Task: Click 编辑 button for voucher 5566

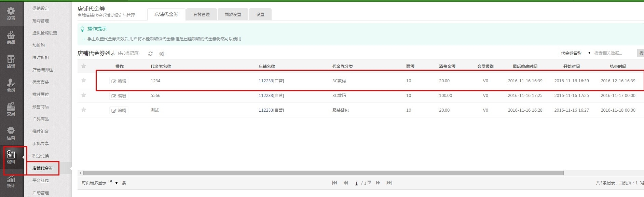Action: pyautogui.click(x=119, y=96)
